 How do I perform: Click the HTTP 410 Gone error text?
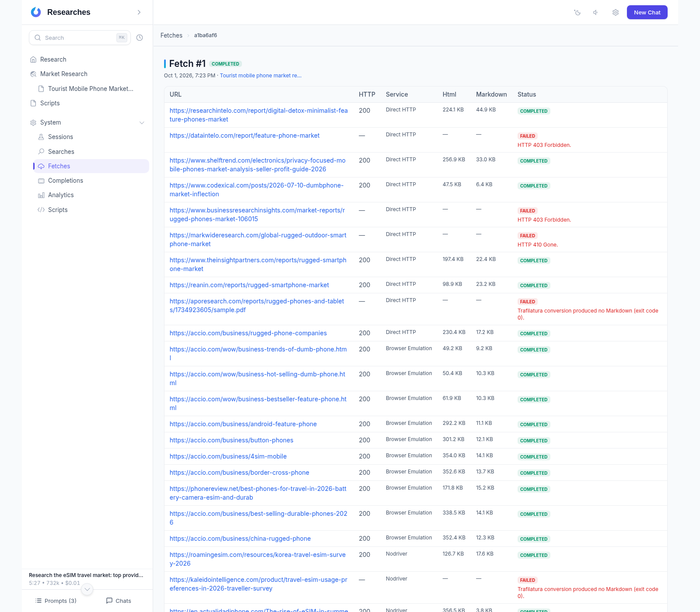pos(538,245)
